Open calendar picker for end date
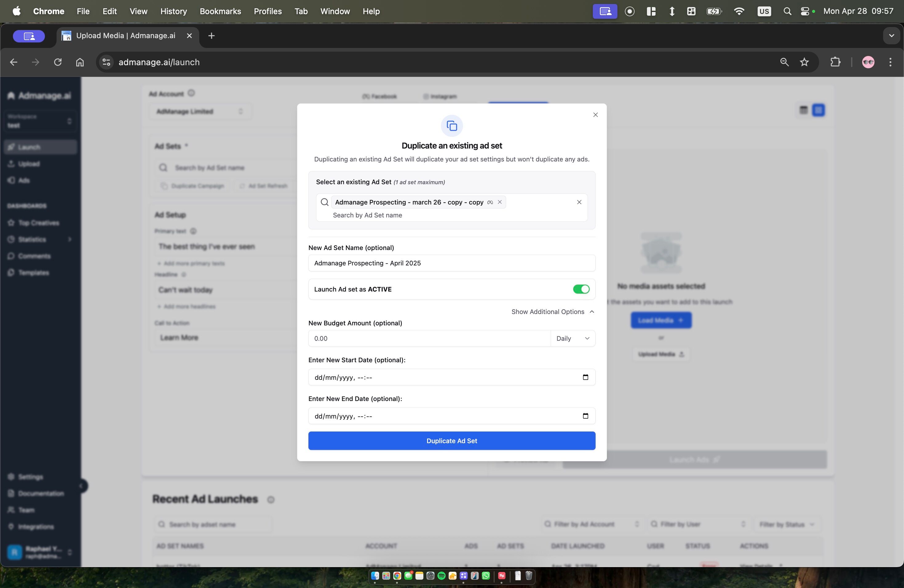Screen dimensions: 904x588 point(585,416)
